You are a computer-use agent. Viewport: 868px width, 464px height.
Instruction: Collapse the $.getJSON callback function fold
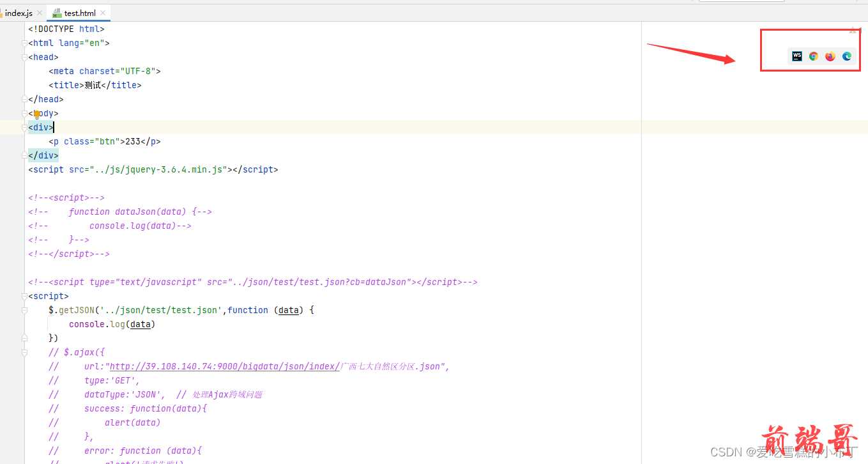click(24, 310)
